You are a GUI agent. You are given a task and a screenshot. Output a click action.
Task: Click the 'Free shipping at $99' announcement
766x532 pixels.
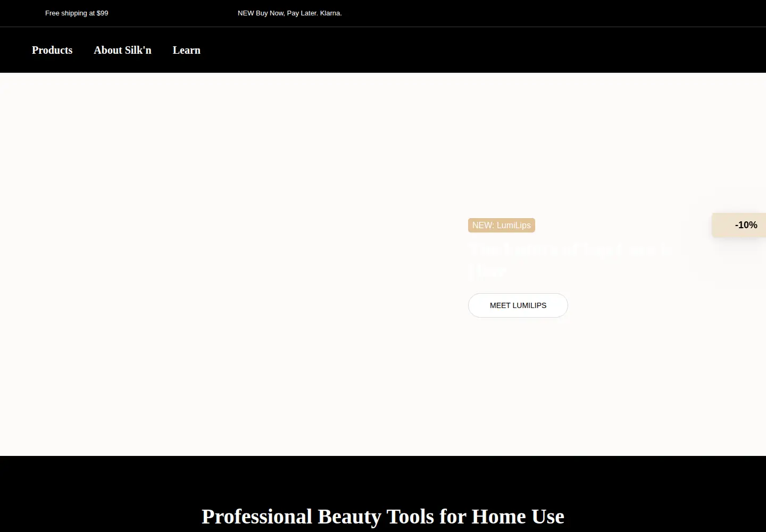(77, 13)
